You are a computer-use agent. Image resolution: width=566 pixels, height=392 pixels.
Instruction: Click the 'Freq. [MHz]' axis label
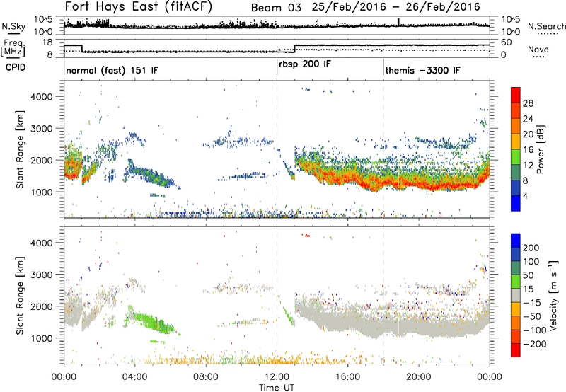click(13, 47)
